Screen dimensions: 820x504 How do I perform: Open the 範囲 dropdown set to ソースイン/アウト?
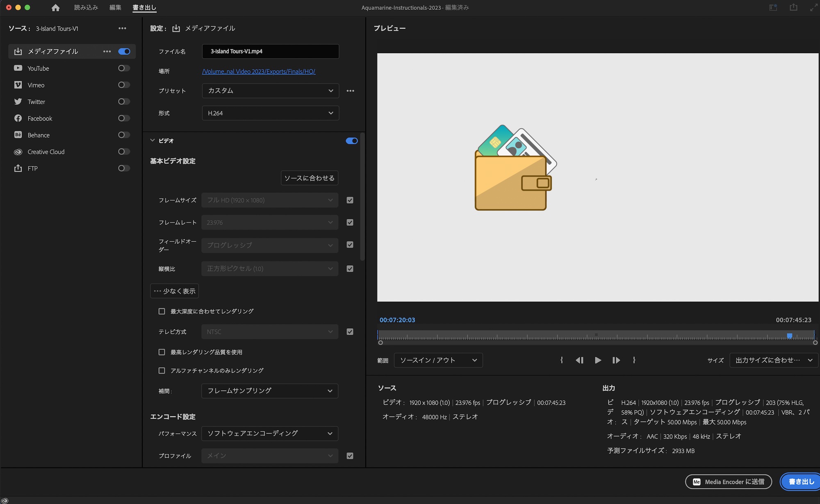438,360
